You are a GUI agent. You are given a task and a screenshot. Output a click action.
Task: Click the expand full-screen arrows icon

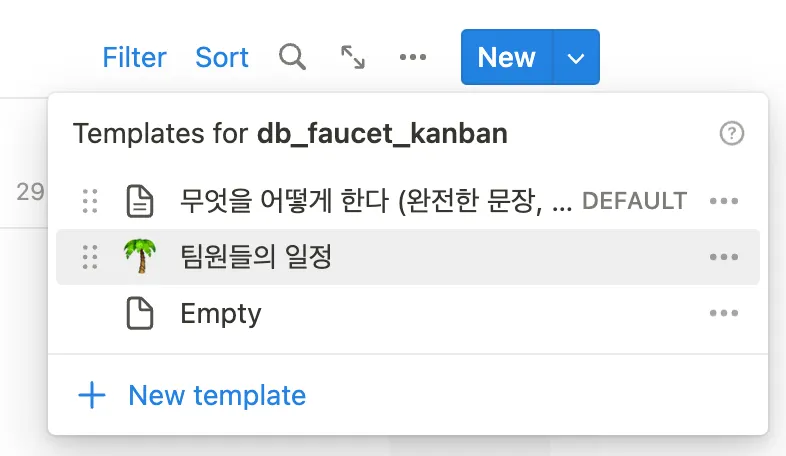353,57
